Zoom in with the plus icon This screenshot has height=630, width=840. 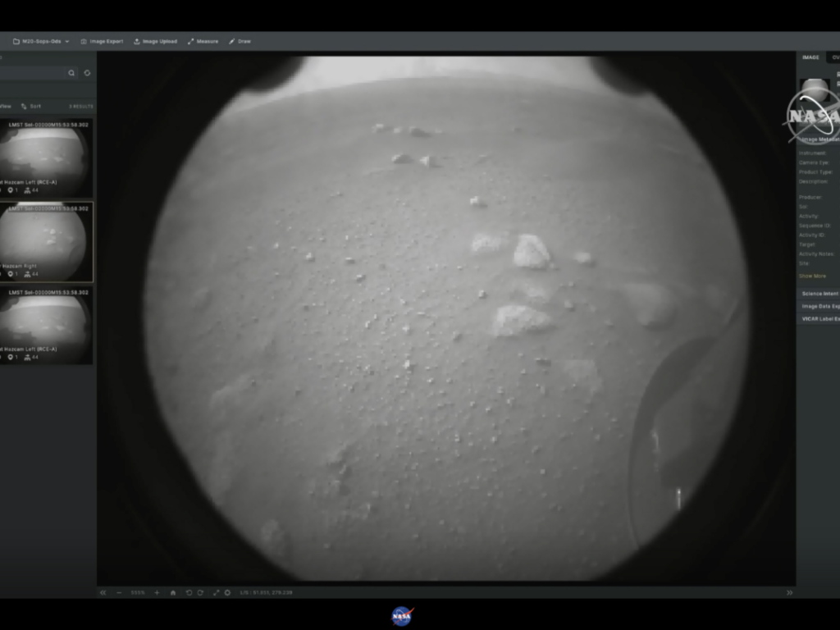pos(157,592)
